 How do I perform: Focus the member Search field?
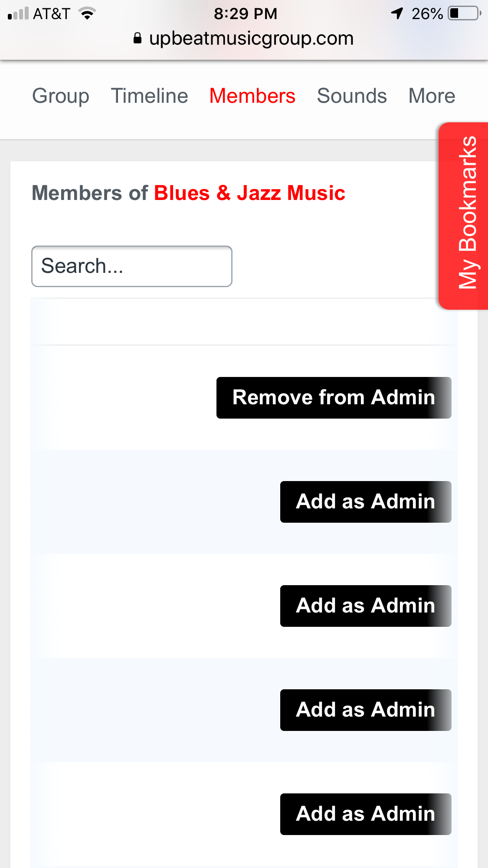click(132, 266)
